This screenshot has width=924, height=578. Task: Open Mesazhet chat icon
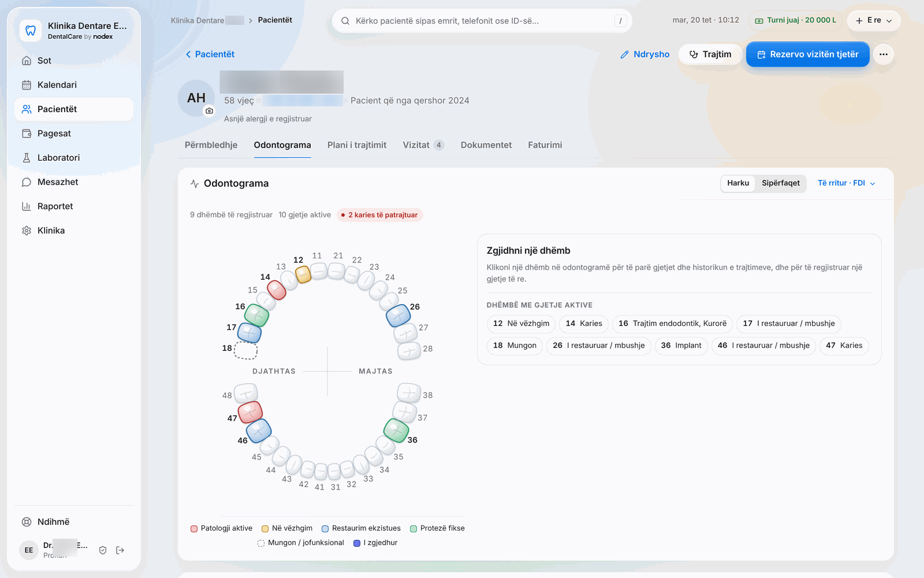(x=27, y=182)
